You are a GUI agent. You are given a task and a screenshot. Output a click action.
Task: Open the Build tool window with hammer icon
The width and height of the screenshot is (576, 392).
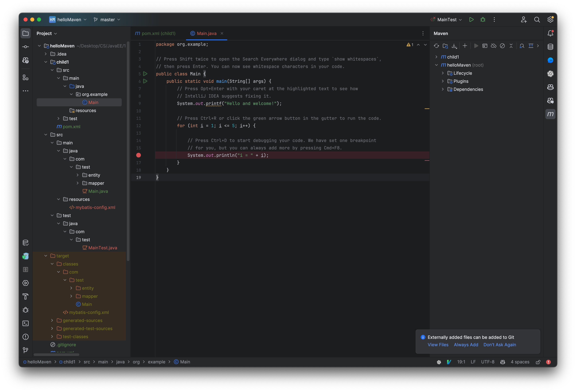tap(26, 297)
